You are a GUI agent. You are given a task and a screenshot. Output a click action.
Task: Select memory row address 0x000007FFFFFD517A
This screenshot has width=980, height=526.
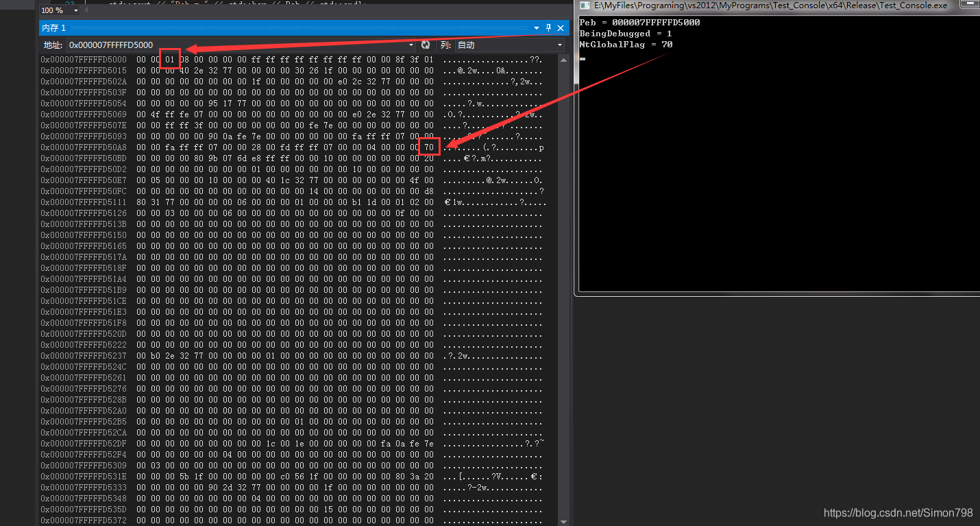click(84, 257)
